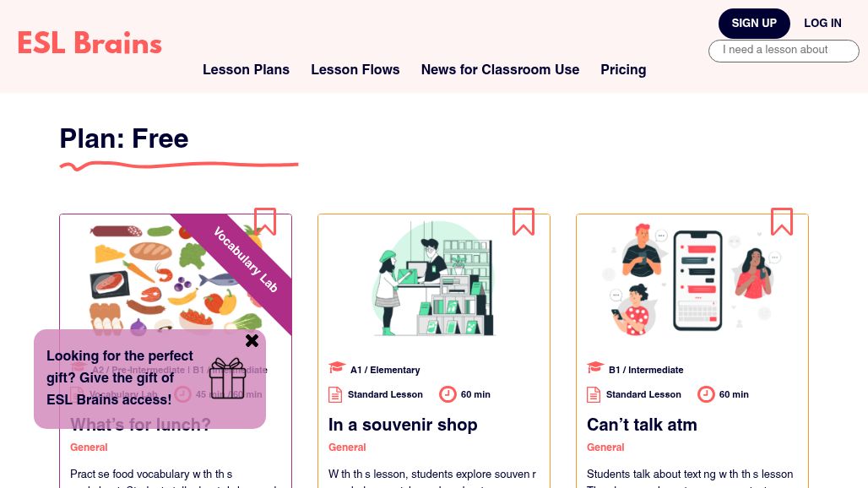Open the Pricing page
This screenshot has width=868, height=488.
(x=623, y=70)
